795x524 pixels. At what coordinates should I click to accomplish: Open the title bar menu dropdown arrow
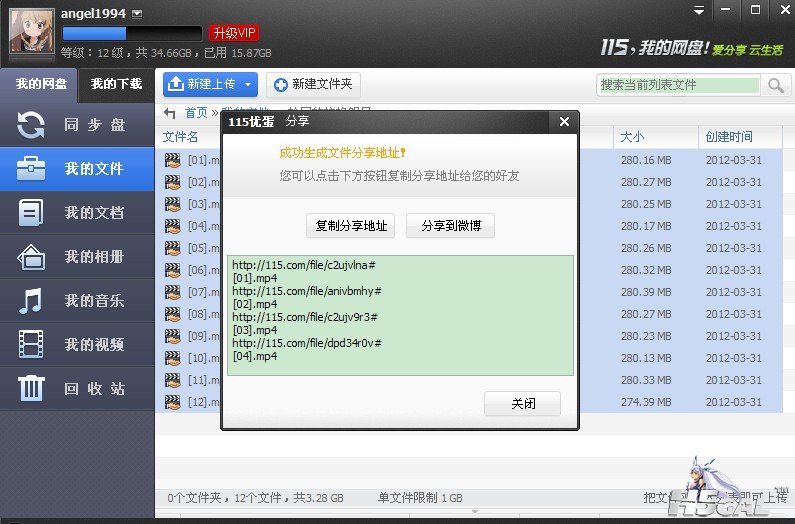[x=697, y=9]
